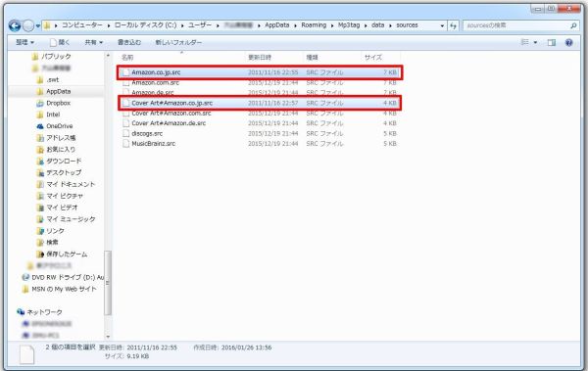Image resolution: width=588 pixels, height=371 pixels.
Task: Open パブリック folder in navigation tree
Action: 56,56
